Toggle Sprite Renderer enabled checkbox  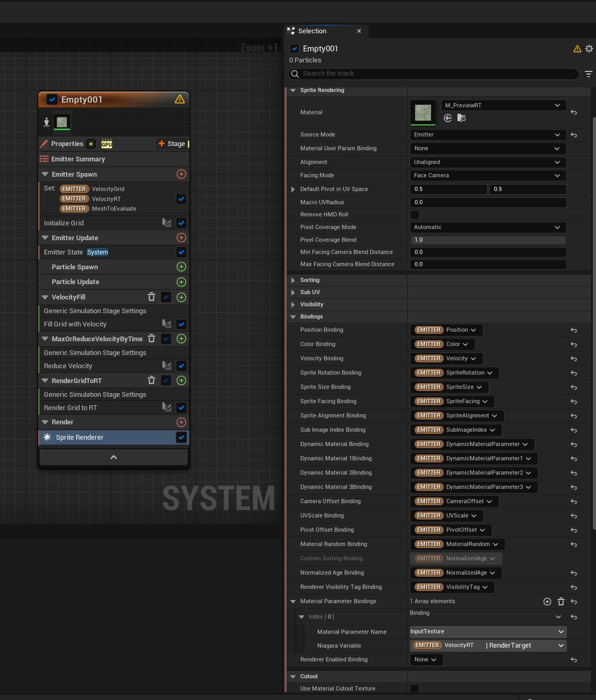point(181,437)
